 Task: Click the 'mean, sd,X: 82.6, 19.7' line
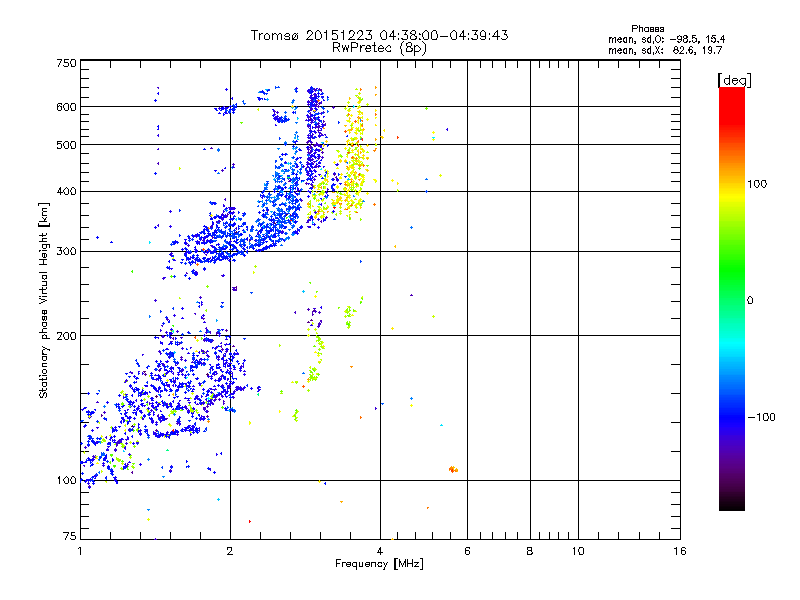(x=665, y=50)
